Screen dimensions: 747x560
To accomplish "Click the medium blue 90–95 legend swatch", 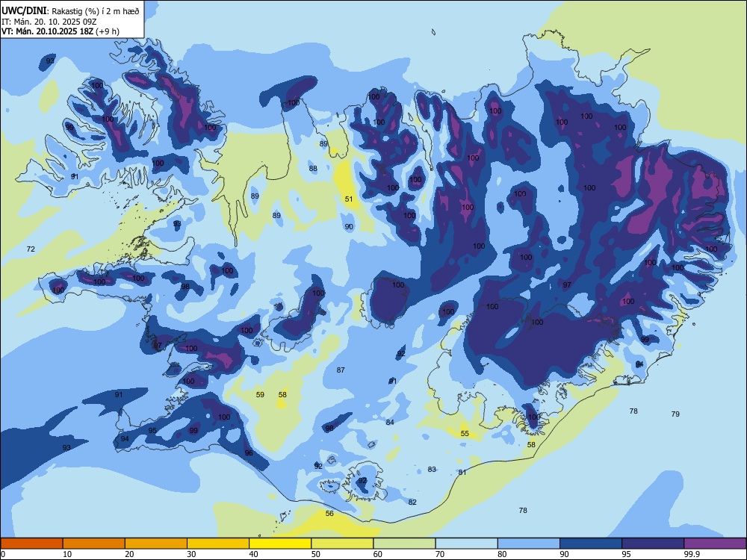I will tap(591, 544).
